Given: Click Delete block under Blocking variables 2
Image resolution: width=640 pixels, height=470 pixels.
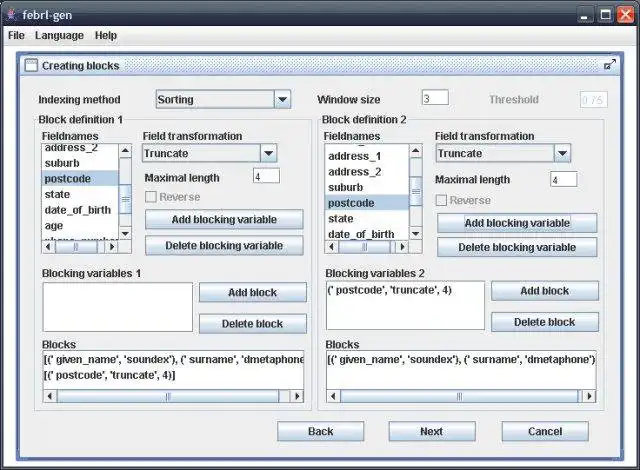Looking at the screenshot, I should [x=545, y=322].
